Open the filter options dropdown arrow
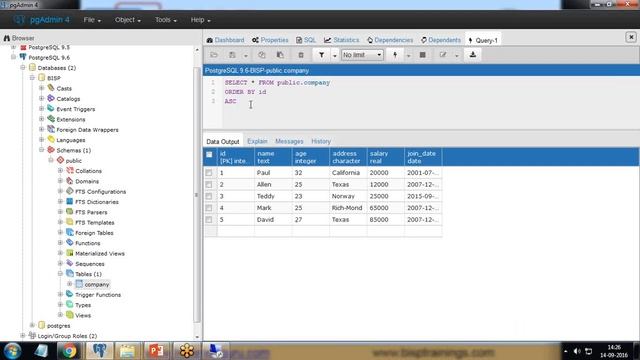 point(334,55)
